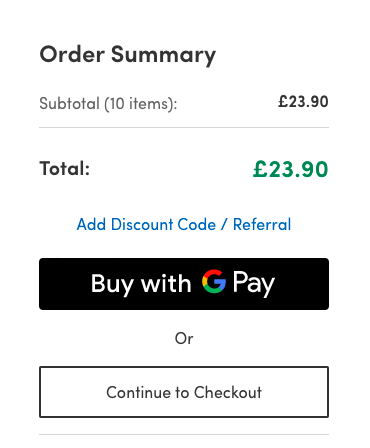Click the word 'Summary' in the heading
Viewport: 370px width, 448px height.
pos(163,55)
